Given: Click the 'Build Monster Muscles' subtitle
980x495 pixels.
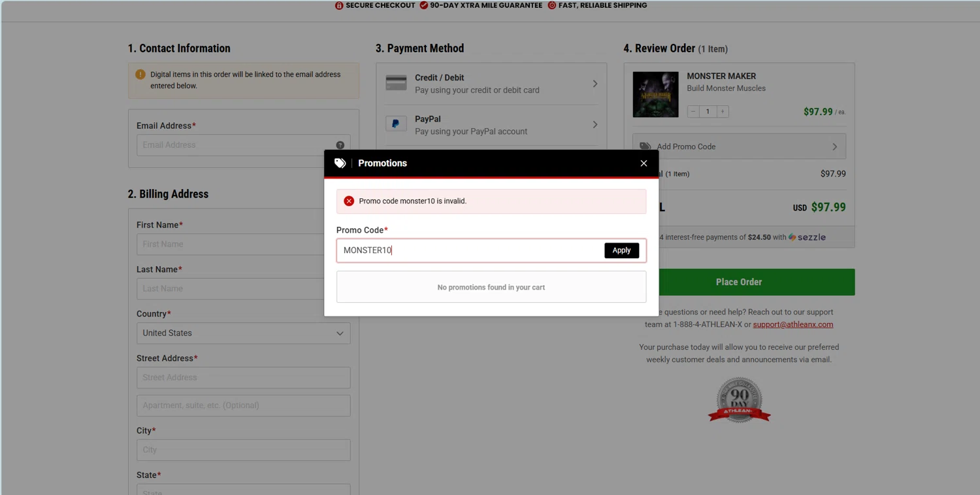Looking at the screenshot, I should coord(726,88).
